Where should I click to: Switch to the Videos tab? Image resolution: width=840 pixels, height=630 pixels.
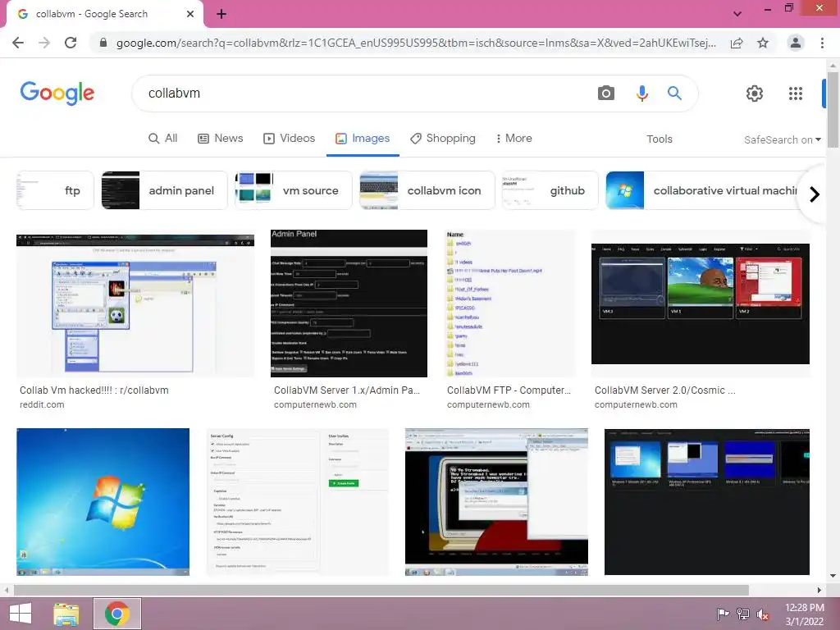point(290,138)
